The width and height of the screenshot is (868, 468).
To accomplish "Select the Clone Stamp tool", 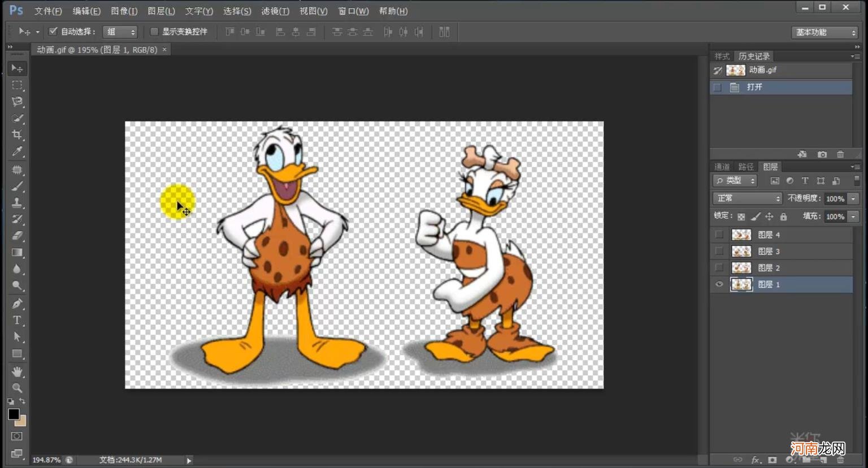I will click(17, 202).
